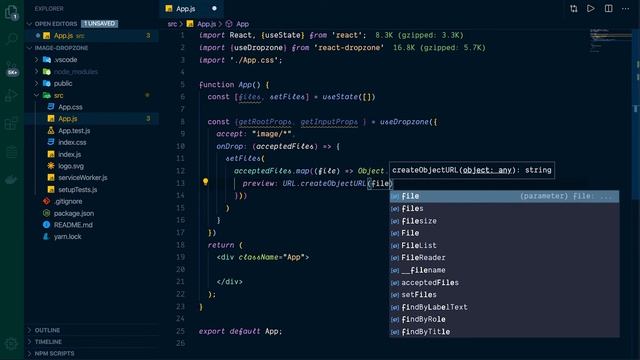Click the Open Changes compare icon

click(x=573, y=9)
